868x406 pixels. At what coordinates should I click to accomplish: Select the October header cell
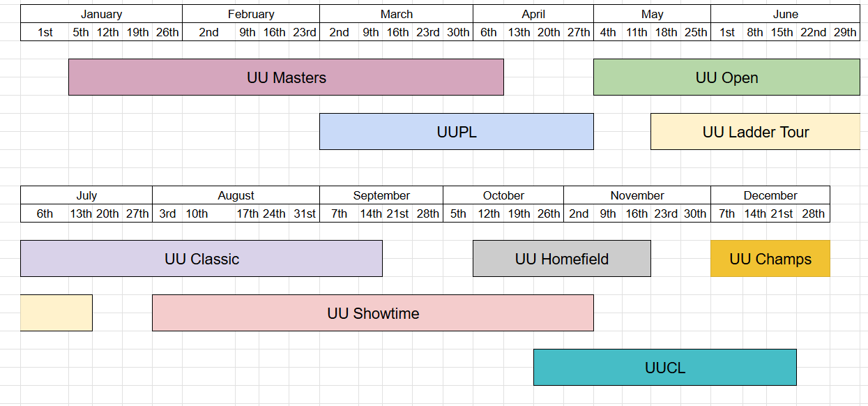tap(503, 195)
